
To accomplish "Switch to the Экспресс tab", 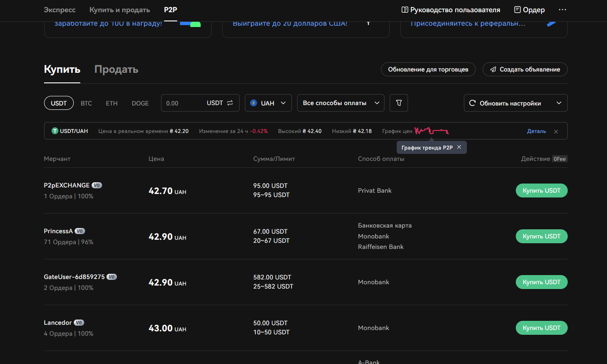I will (60, 10).
